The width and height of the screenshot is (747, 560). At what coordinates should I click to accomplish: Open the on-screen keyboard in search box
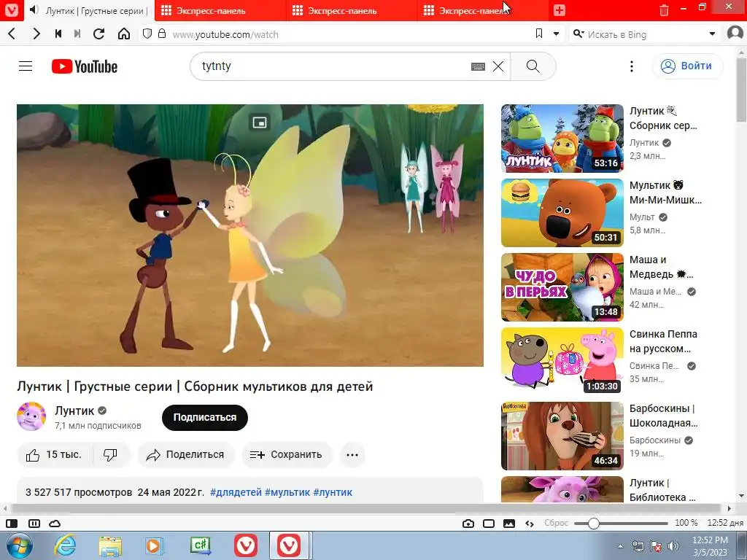pos(478,66)
